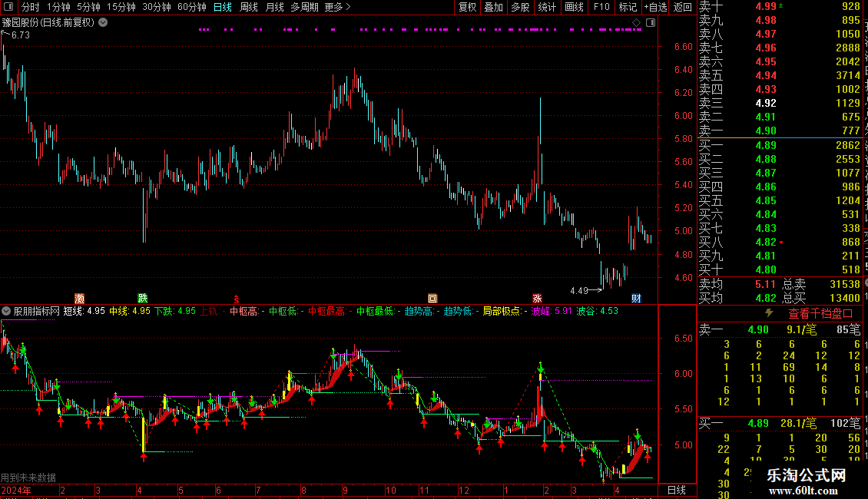Click 买一 detail 28.1/笔 value
Screen dimensions: 868x499
[x=798, y=423]
